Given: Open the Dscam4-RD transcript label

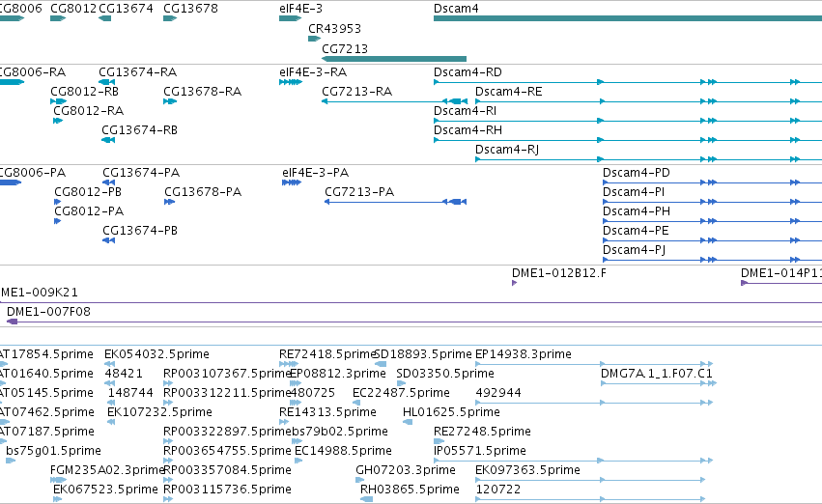Looking at the screenshot, I should [468, 71].
